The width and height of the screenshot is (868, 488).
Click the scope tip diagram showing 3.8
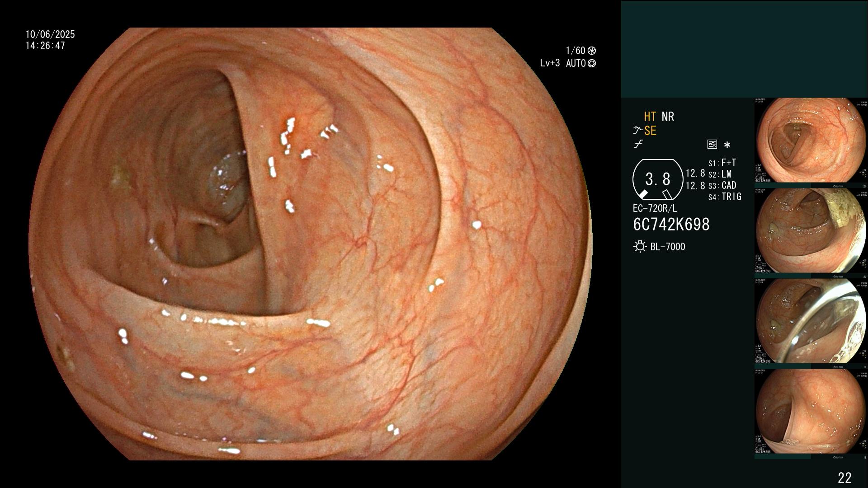[x=658, y=180]
